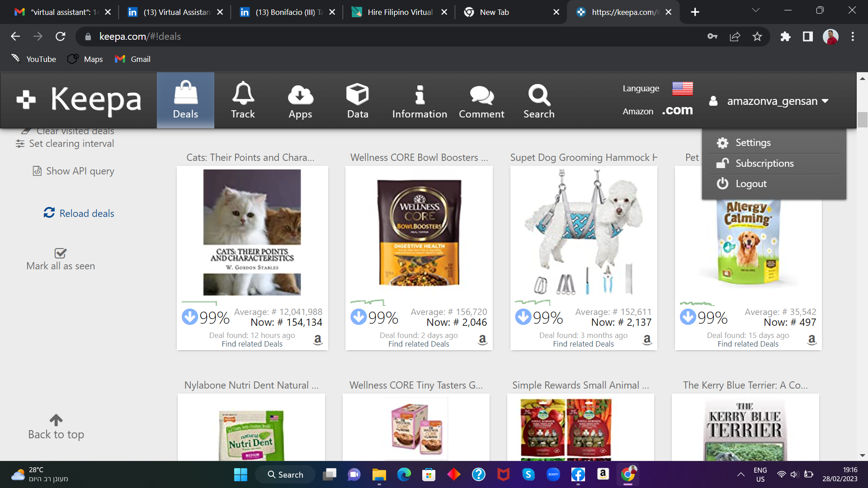The height and width of the screenshot is (488, 868).
Task: Open the Deals shopping bag icon
Action: tap(185, 94)
